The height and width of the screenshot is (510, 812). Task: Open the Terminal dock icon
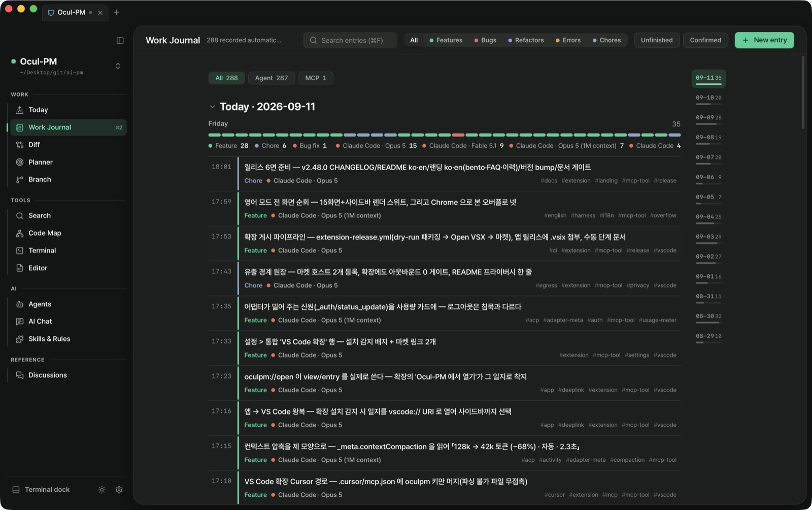tap(16, 490)
